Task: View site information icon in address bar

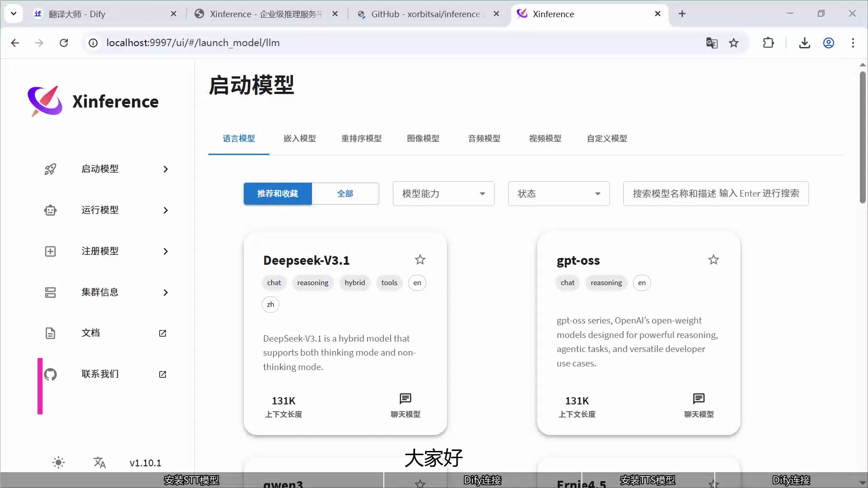Action: [93, 43]
